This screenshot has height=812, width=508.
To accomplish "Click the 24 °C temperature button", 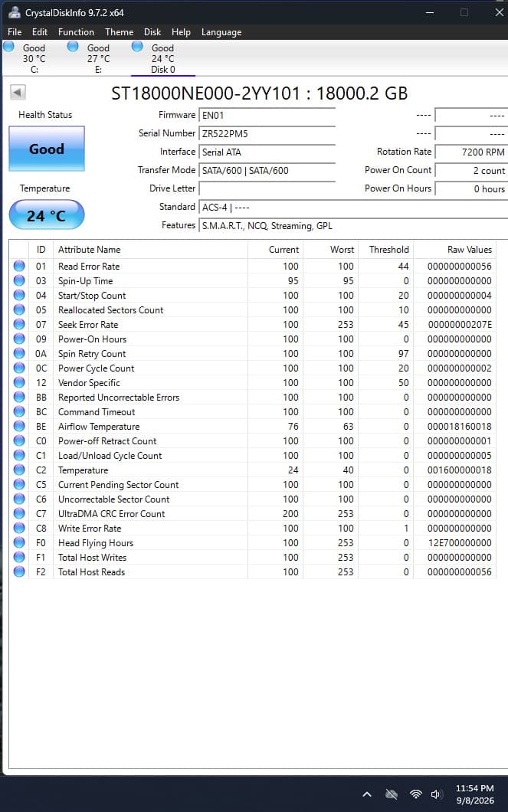I will click(47, 215).
